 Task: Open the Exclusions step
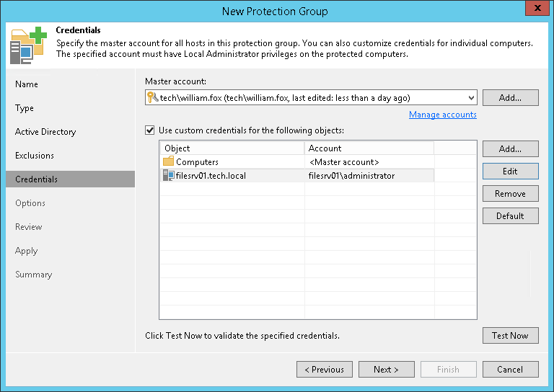35,156
